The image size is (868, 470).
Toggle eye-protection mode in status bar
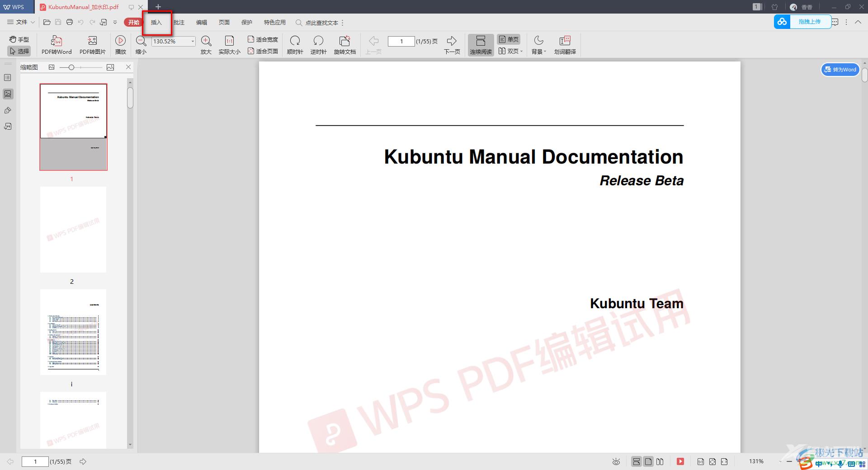(616, 461)
